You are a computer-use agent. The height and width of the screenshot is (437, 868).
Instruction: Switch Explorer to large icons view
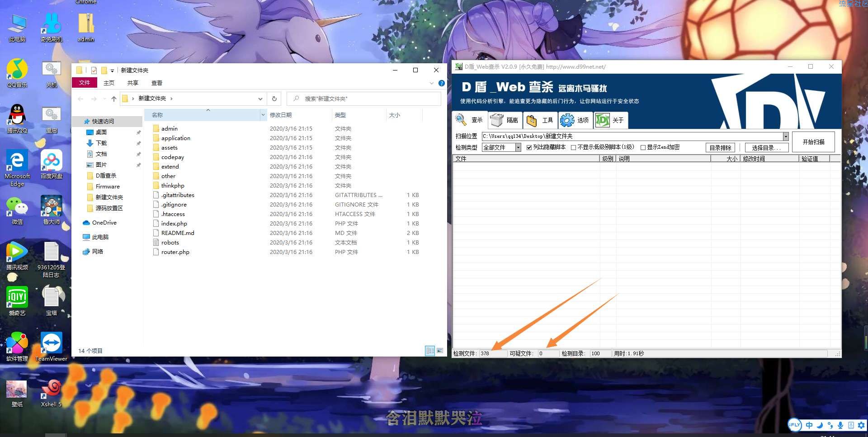pos(439,351)
